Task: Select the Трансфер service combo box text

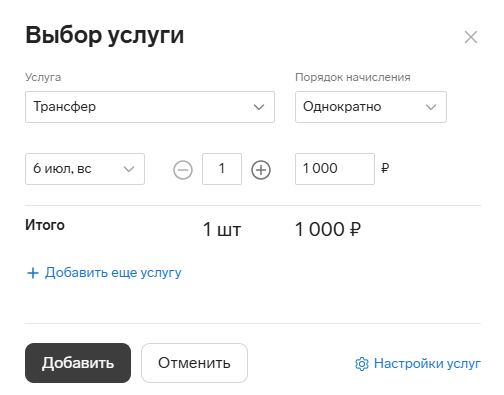Action: [x=65, y=107]
